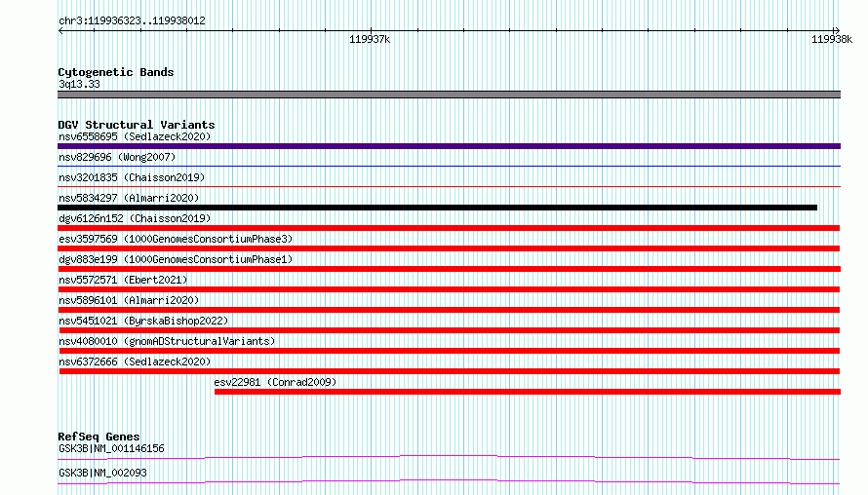
Task: Click label nsv3201835 (Chaisson2019)
Action: (132, 177)
